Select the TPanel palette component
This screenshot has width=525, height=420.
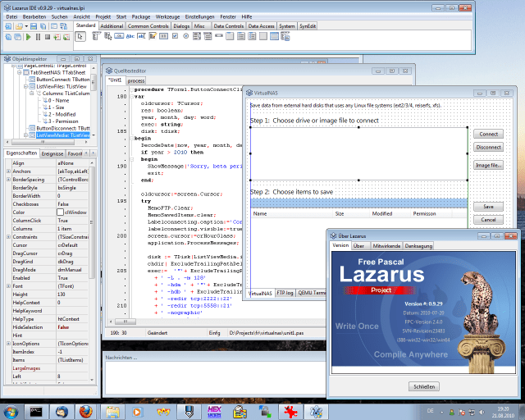coord(263,36)
